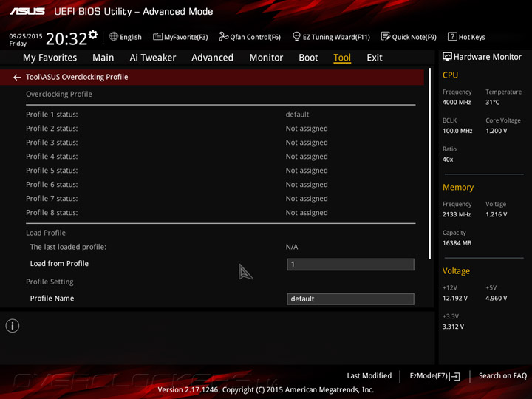This screenshot has height=399, width=532.
Task: Click the Profile 6 status row
Action: click(220, 185)
